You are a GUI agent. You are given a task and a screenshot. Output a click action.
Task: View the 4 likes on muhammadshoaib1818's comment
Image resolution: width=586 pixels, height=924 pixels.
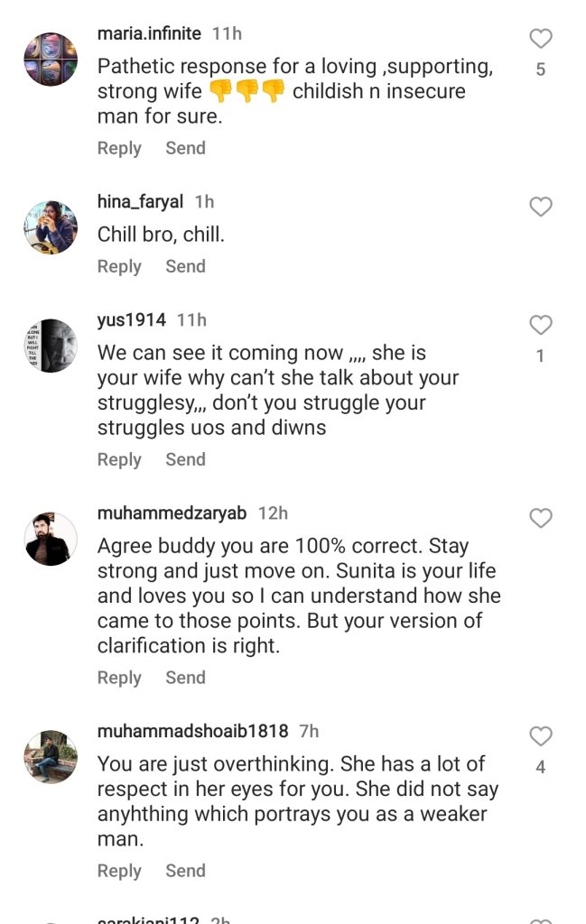click(x=540, y=766)
